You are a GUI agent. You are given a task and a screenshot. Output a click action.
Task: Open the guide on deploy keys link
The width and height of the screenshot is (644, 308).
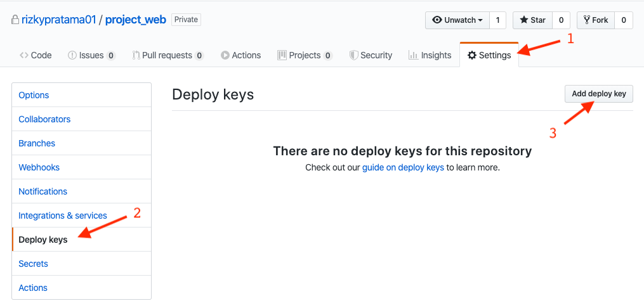point(403,168)
